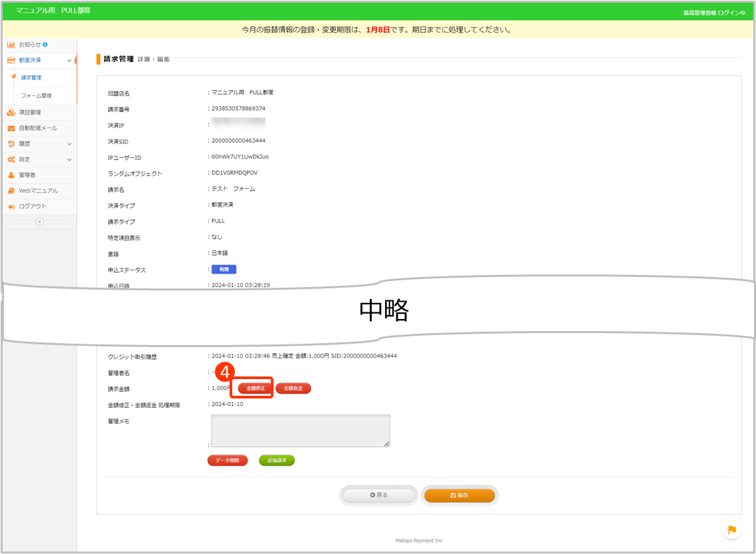Viewport: 756px width, 554px height.
Task: Click the ログアウト sign-out icon
Action: pyautogui.click(x=11, y=206)
